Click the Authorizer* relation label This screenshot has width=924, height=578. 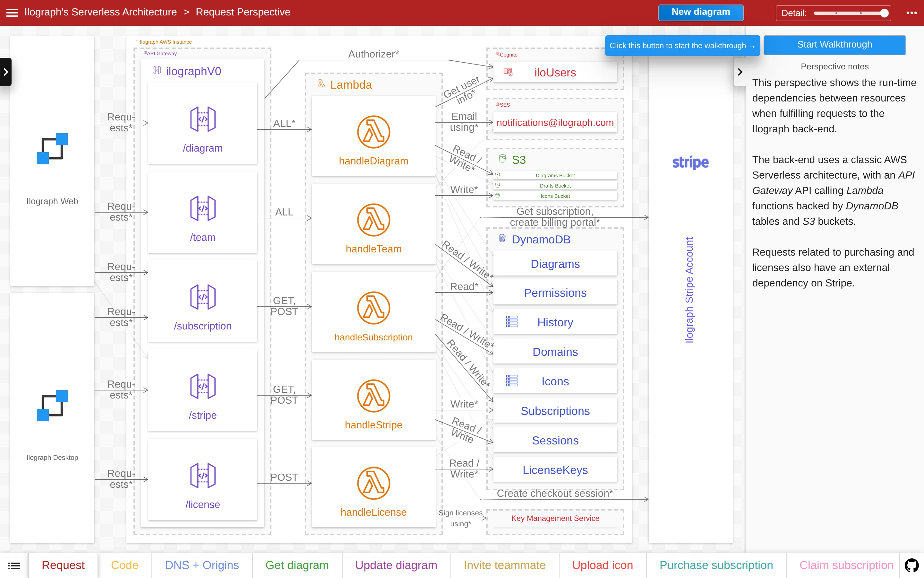pos(373,54)
